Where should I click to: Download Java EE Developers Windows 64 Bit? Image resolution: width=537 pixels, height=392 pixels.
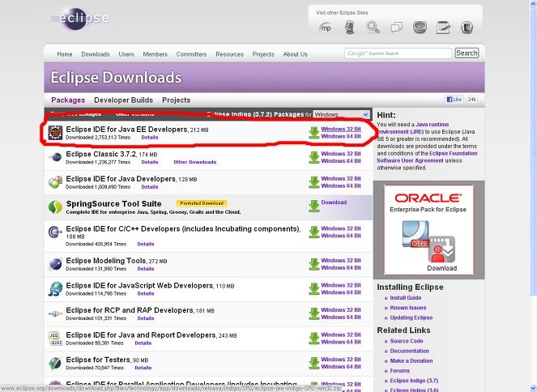(341, 136)
